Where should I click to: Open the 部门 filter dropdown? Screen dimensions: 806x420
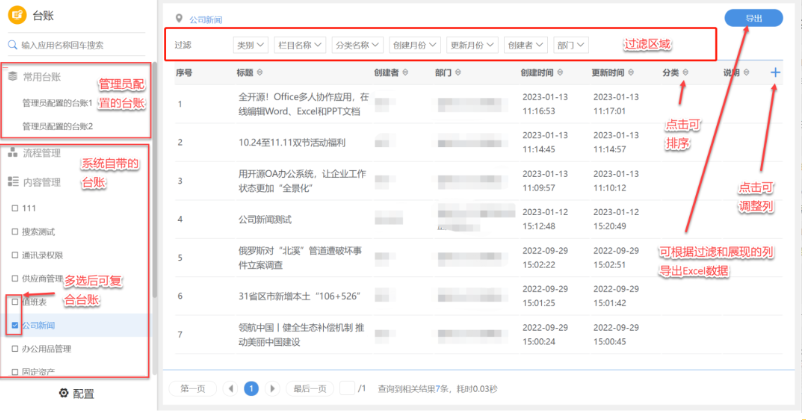click(x=571, y=45)
